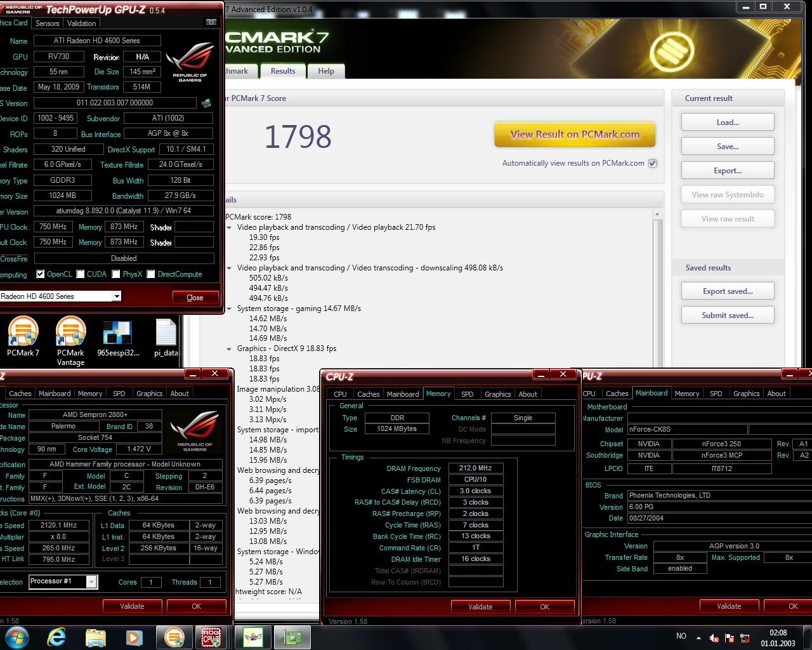Screen dimensions: 812x650
Task: Collapse System storage - gaming node
Action: 230,308
